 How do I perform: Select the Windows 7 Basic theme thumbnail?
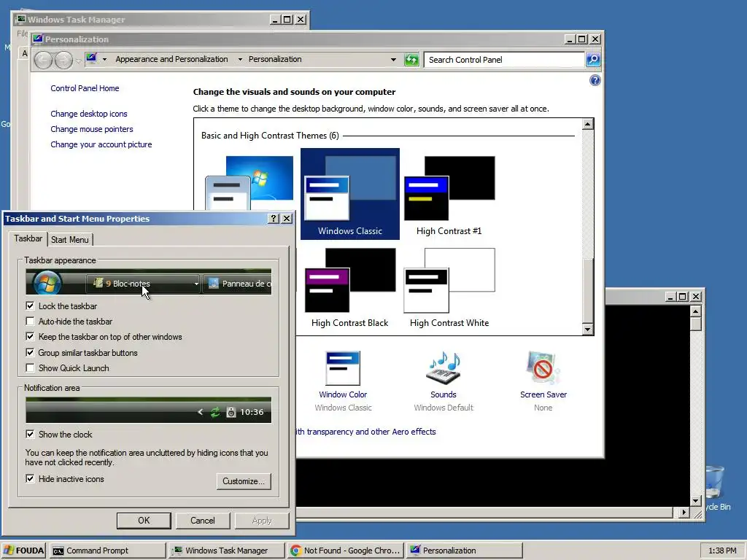tap(249, 183)
